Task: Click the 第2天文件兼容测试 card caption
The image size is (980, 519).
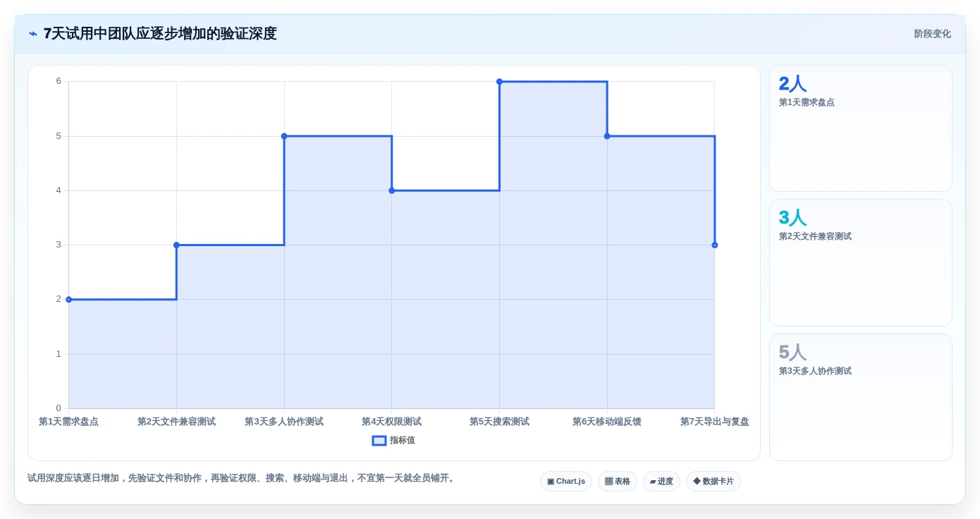Action: click(x=815, y=236)
